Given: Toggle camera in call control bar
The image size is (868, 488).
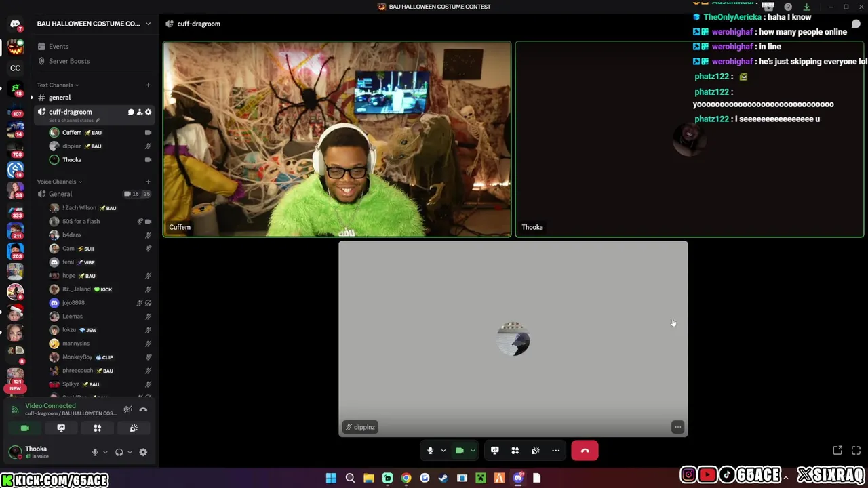Looking at the screenshot, I should click(x=460, y=451).
